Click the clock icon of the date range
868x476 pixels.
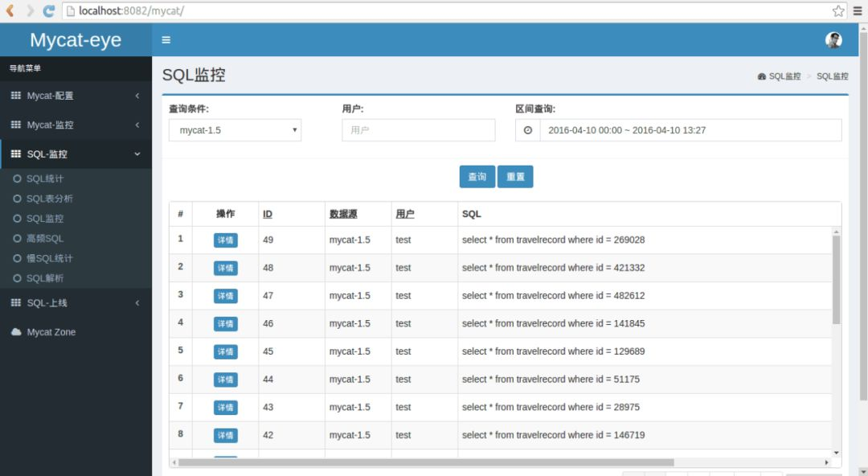click(x=527, y=130)
